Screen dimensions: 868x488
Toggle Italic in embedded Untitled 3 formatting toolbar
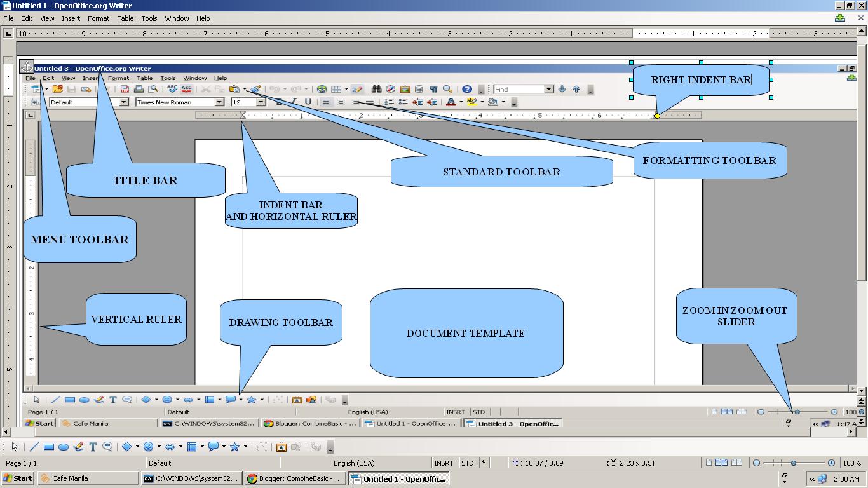point(294,102)
